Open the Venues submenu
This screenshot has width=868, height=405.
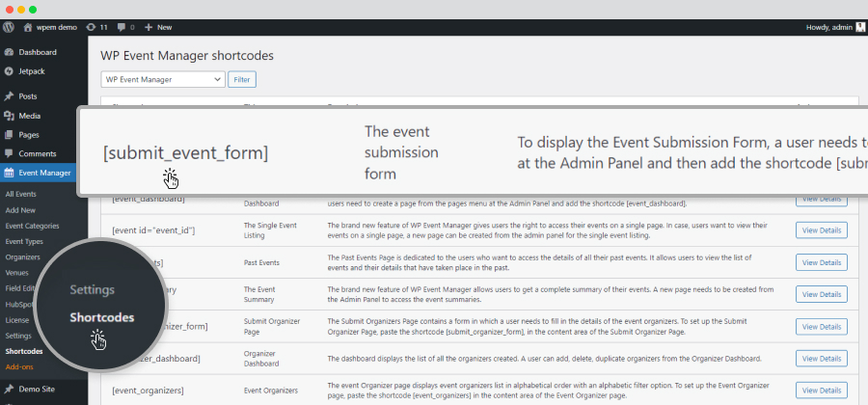pyautogui.click(x=16, y=273)
